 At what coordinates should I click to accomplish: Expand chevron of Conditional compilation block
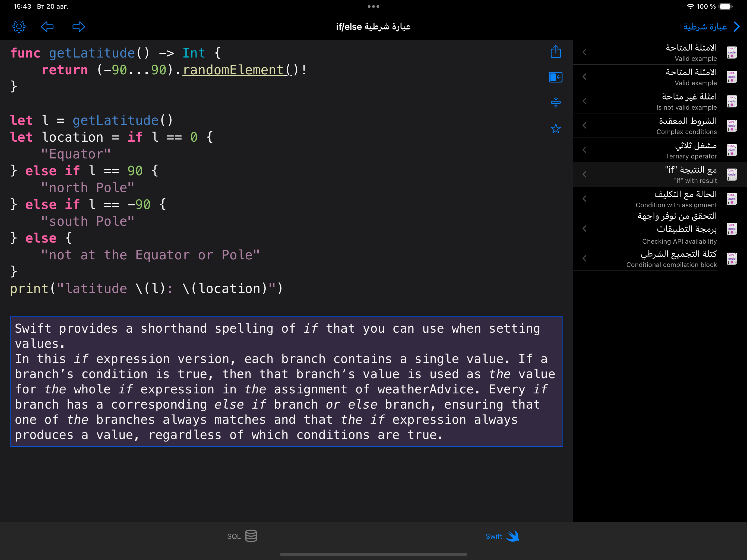point(585,259)
